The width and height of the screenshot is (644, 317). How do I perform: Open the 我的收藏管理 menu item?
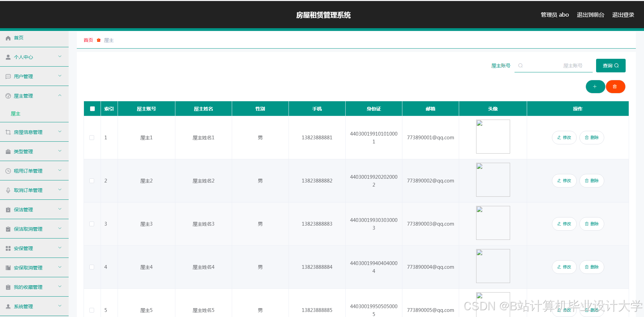34,287
